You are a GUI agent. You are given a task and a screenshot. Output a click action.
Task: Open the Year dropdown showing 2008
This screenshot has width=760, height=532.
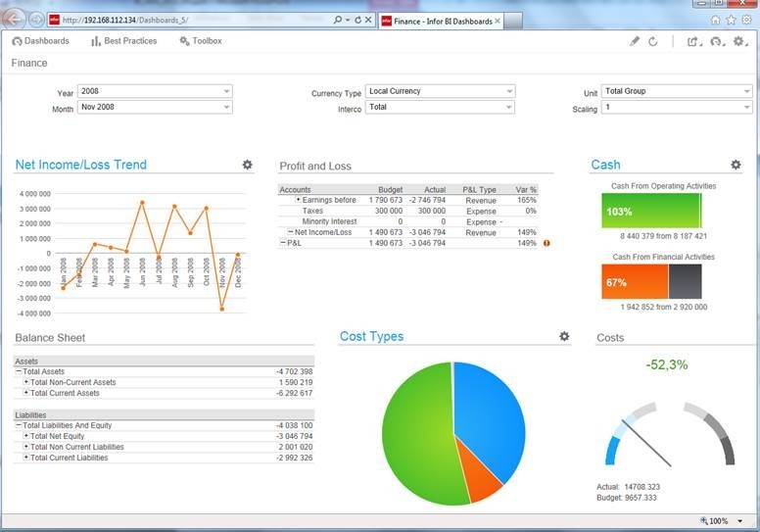tap(155, 91)
